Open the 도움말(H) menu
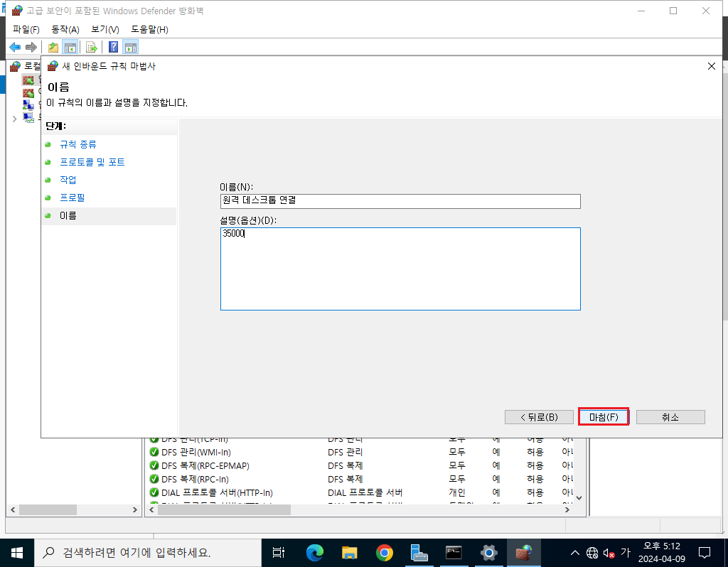This screenshot has width=728, height=567. coord(149,29)
